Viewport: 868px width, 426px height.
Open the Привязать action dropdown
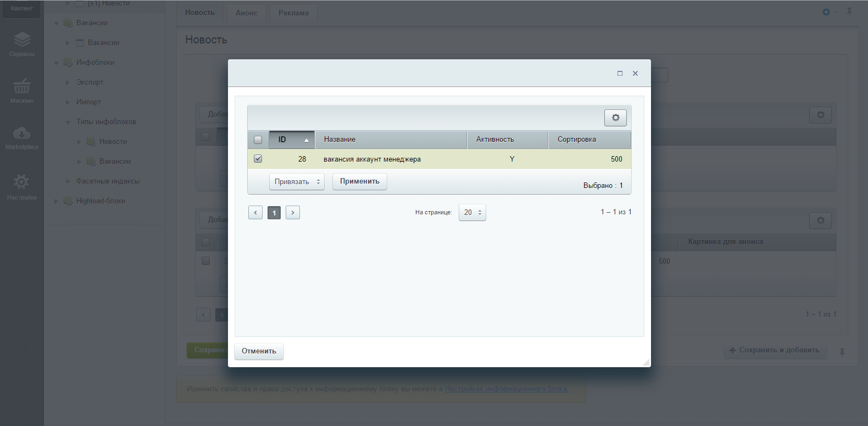(x=297, y=182)
